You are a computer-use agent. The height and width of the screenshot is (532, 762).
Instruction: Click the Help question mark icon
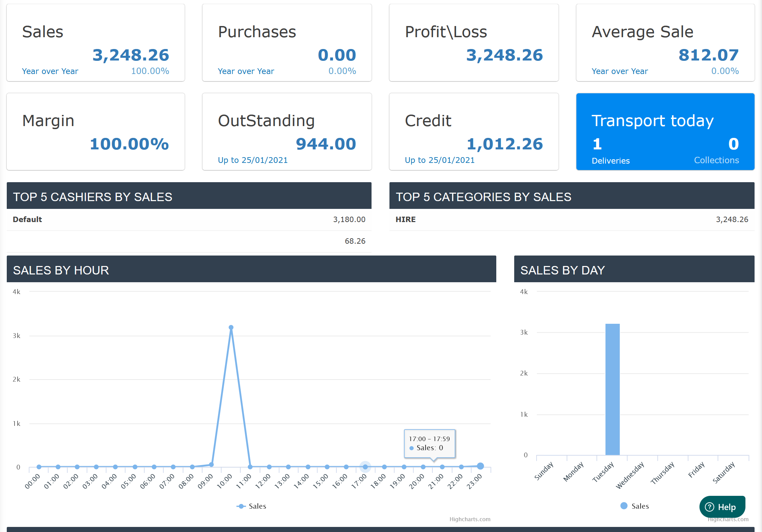point(709,507)
